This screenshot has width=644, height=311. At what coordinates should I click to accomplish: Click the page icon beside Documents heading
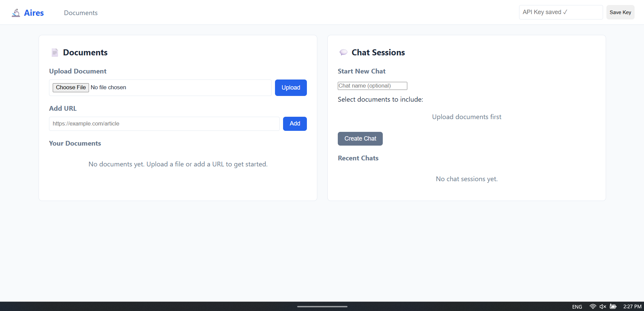pyautogui.click(x=55, y=52)
